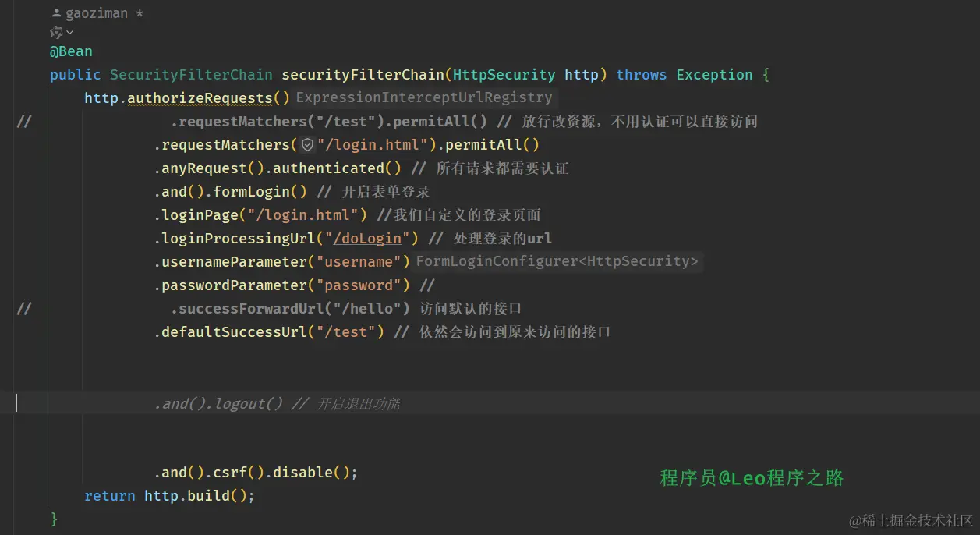The height and width of the screenshot is (535, 980).
Task: Click the comment 开启退出功能
Action: tap(358, 404)
